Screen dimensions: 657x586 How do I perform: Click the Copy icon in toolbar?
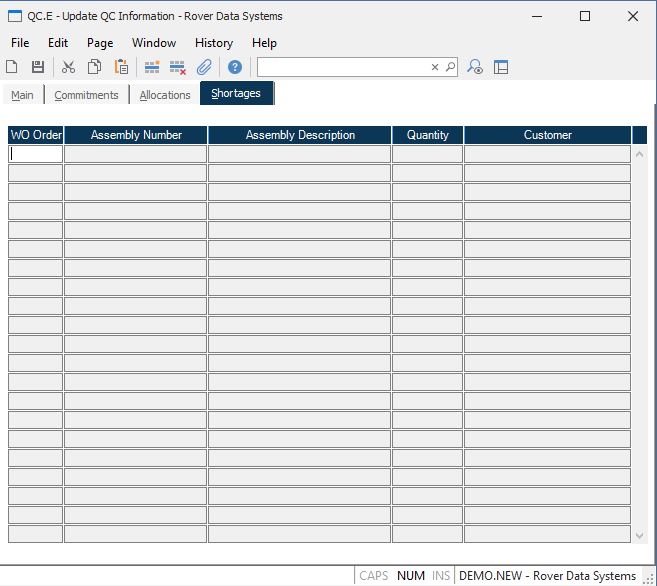[x=94, y=67]
